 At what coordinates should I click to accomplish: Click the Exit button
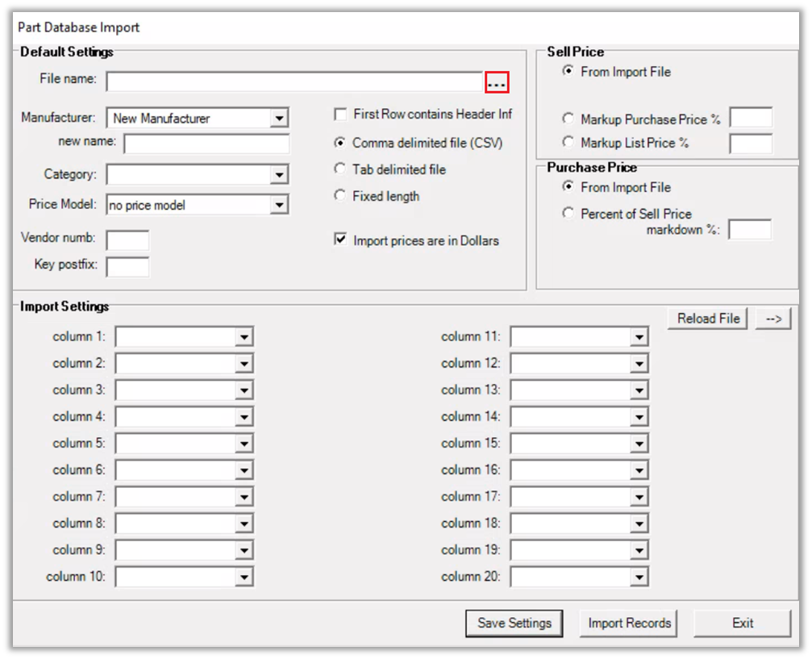click(x=743, y=623)
